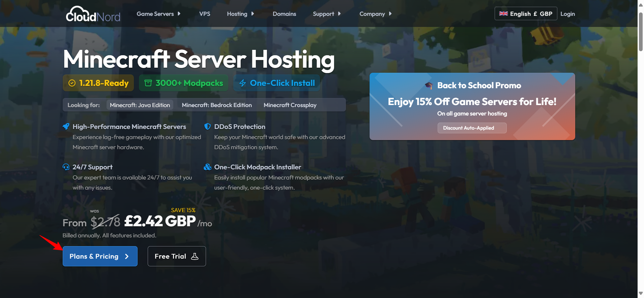Start the Free Trial
Viewport: 644px width, 298px height.
[177, 256]
